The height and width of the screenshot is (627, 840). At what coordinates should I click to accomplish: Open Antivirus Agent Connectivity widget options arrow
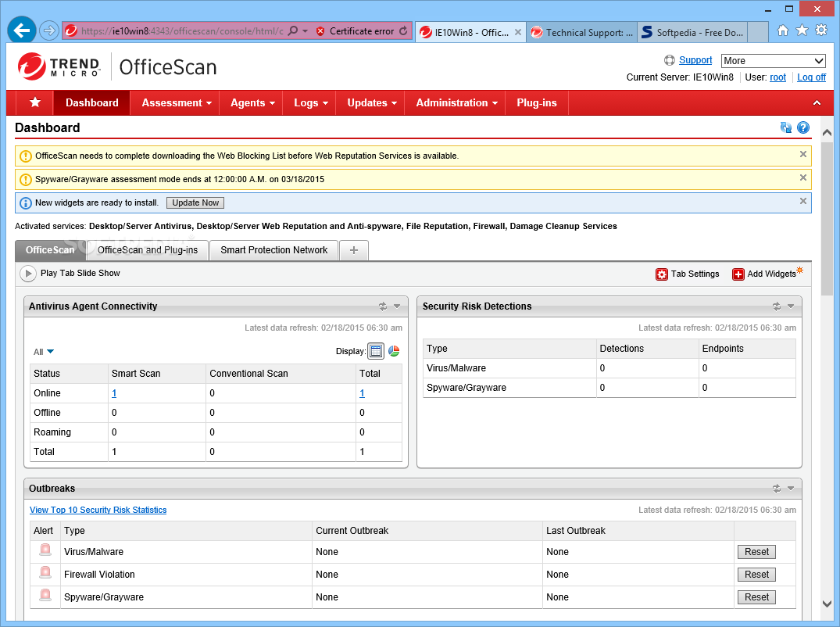(397, 306)
